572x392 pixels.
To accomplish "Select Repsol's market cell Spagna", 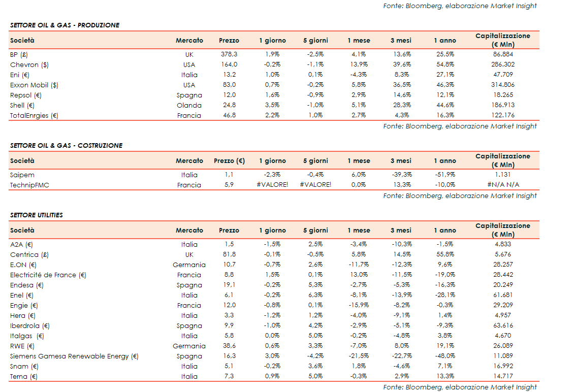I will click(x=189, y=95).
